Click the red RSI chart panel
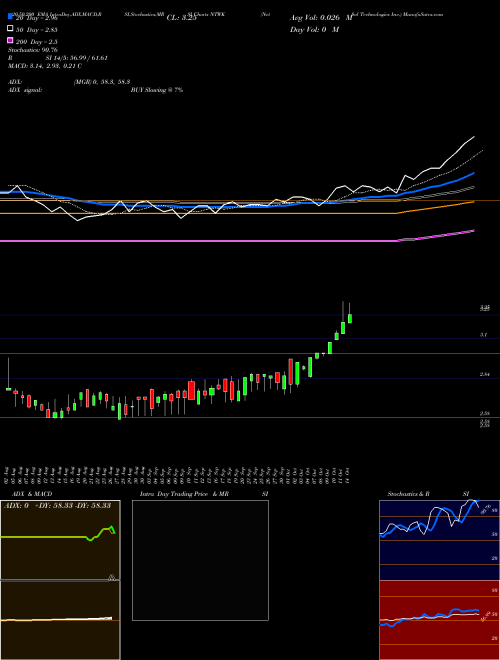 [439, 620]
